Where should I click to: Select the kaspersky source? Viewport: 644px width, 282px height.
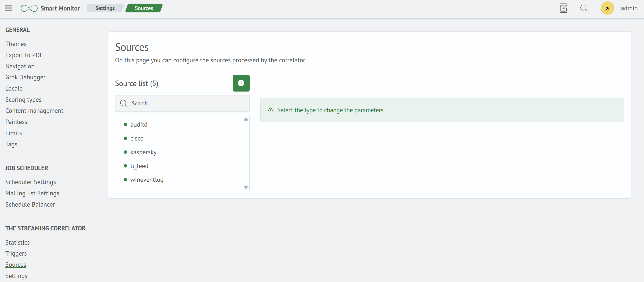(x=143, y=152)
